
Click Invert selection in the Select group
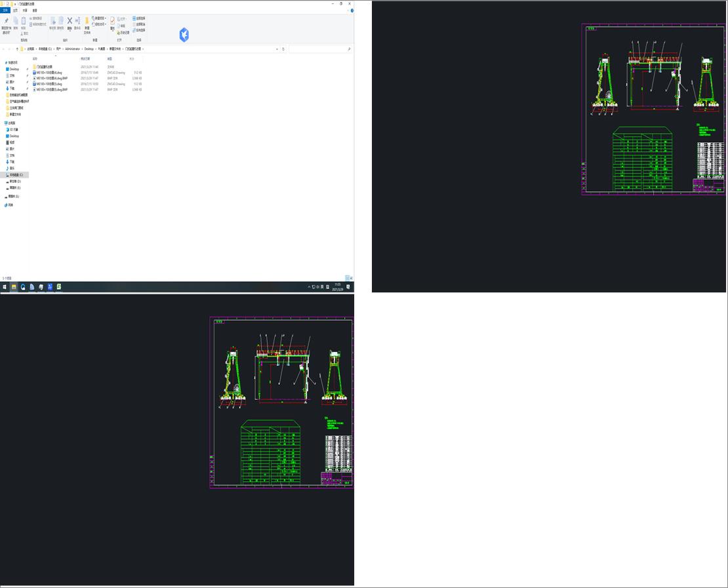[139, 30]
